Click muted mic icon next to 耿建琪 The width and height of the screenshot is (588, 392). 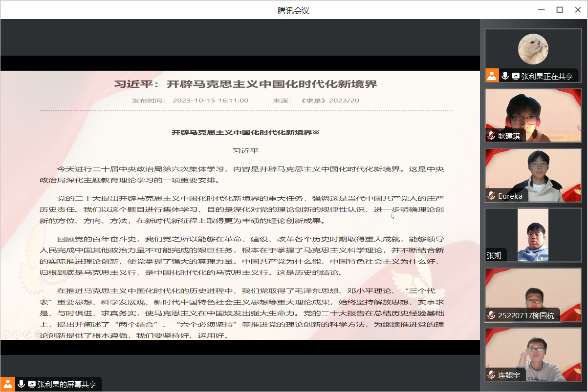pos(491,136)
